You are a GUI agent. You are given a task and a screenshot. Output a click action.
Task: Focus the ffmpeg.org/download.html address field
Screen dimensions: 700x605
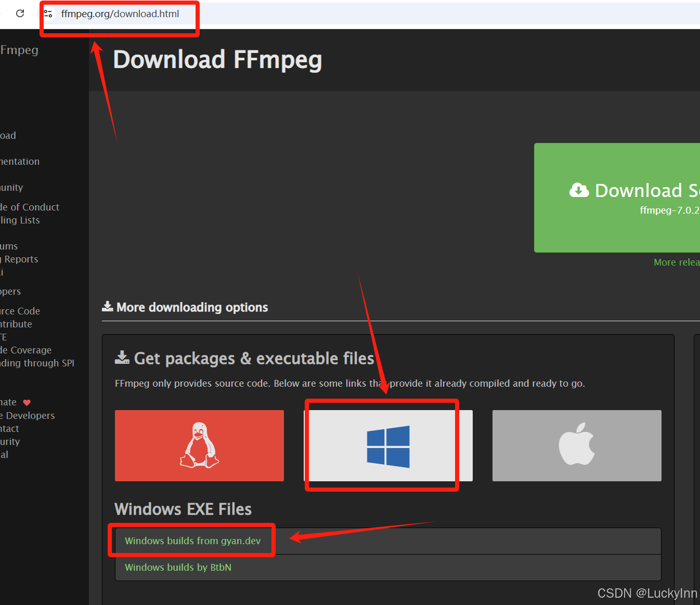[120, 14]
